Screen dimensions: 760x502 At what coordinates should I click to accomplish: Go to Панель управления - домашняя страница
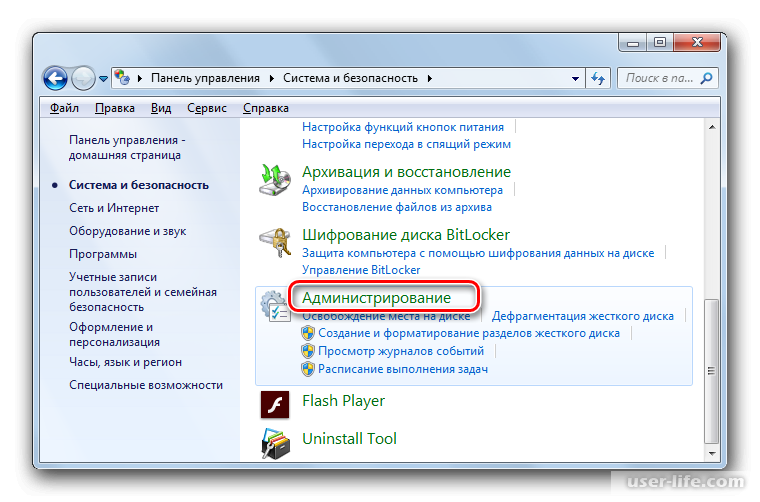[x=127, y=147]
